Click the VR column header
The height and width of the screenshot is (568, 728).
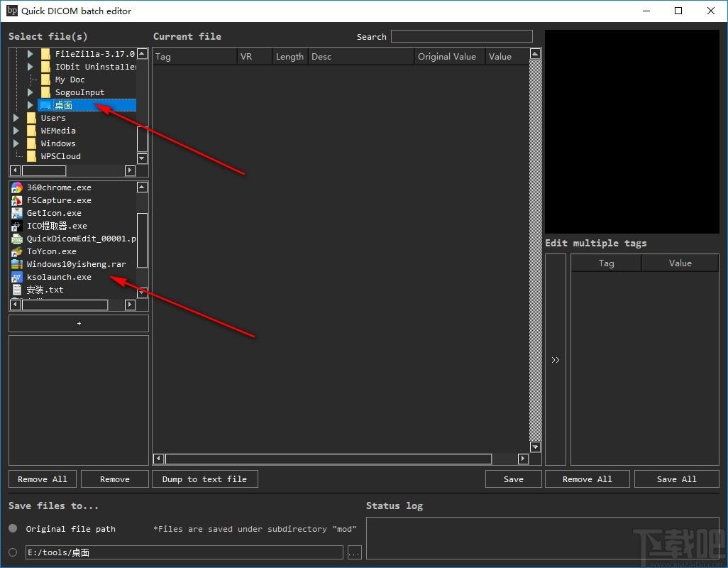click(255, 57)
